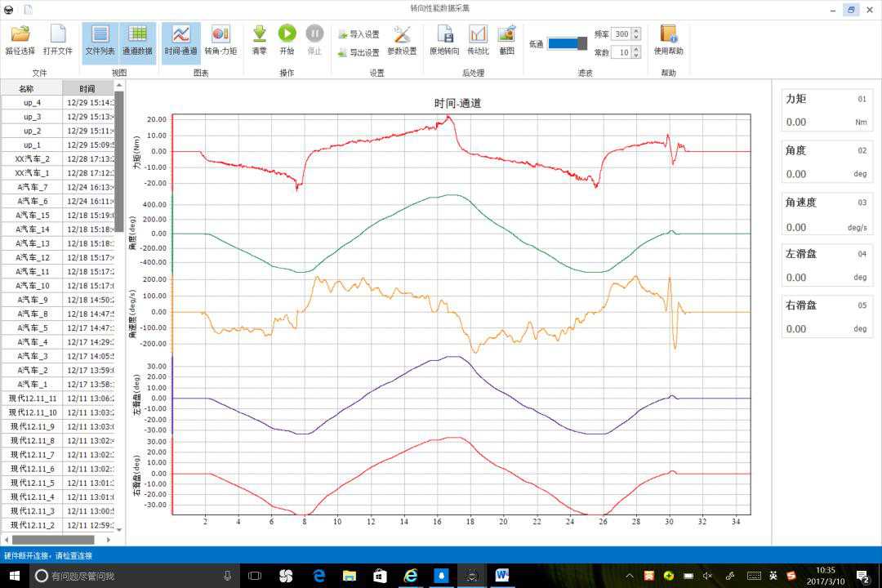882x588 pixels.
Task: Switch chart to 转角-力矩
Action: pyautogui.click(x=220, y=40)
